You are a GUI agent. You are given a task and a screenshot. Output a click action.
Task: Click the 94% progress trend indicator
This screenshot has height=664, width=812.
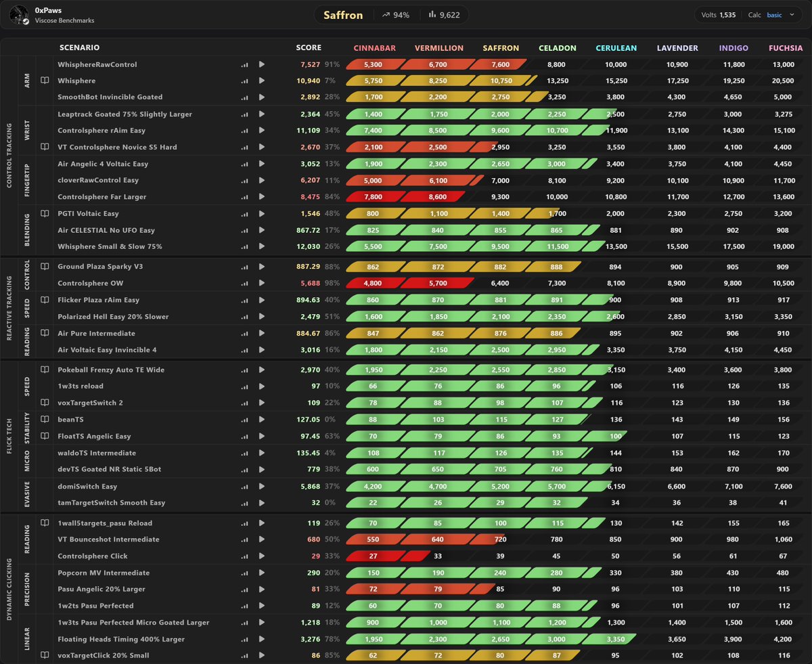click(x=396, y=15)
